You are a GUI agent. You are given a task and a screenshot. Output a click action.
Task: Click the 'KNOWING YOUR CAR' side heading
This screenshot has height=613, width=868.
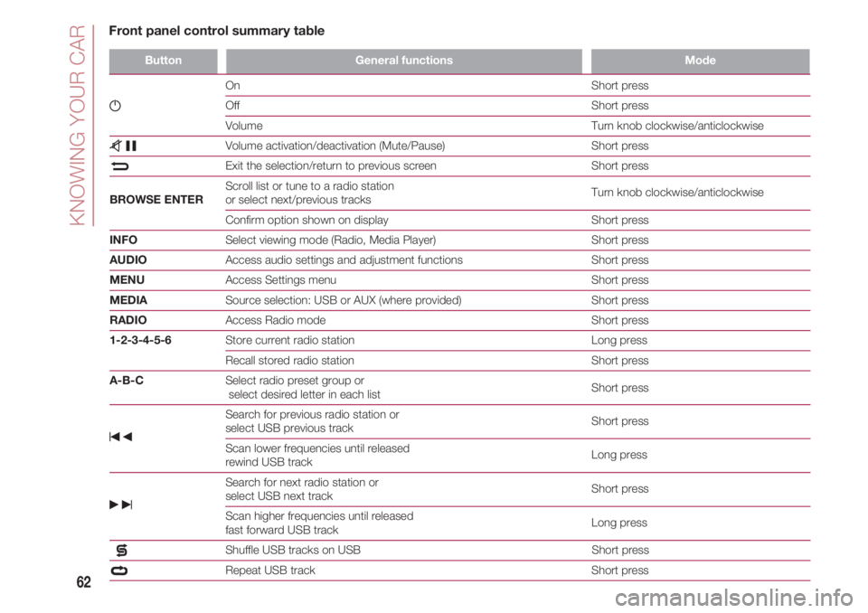[x=79, y=126]
